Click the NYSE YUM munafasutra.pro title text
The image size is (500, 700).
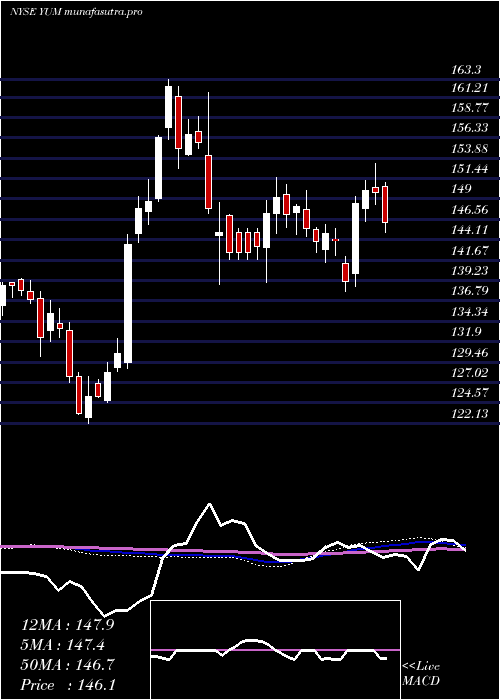coord(76,12)
